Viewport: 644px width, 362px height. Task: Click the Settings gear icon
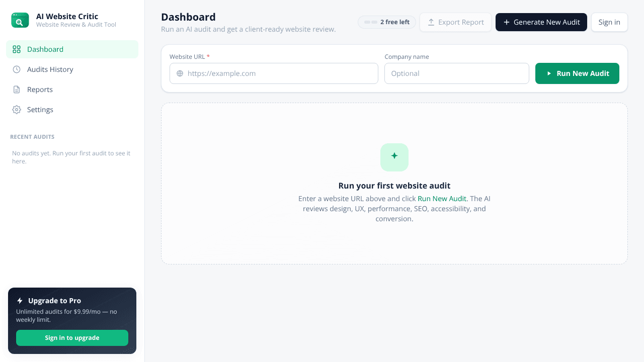pyautogui.click(x=17, y=110)
